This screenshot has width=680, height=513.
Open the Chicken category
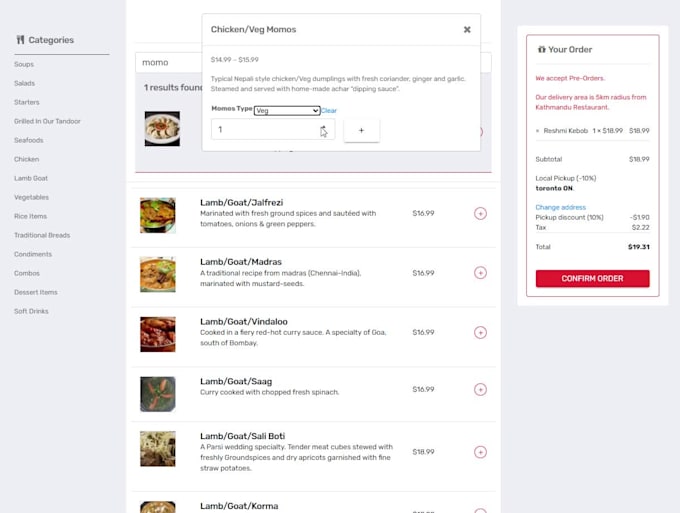pyautogui.click(x=26, y=159)
